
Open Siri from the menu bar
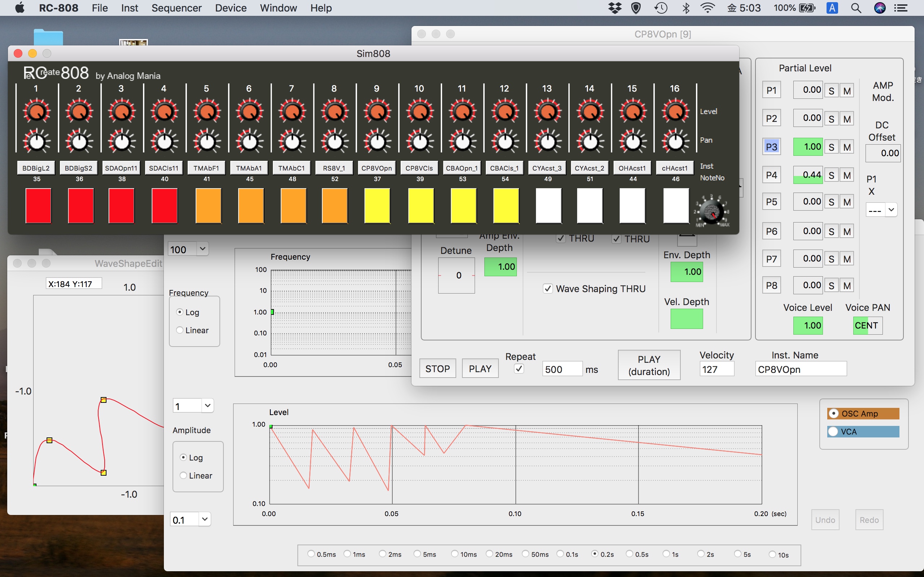(880, 8)
